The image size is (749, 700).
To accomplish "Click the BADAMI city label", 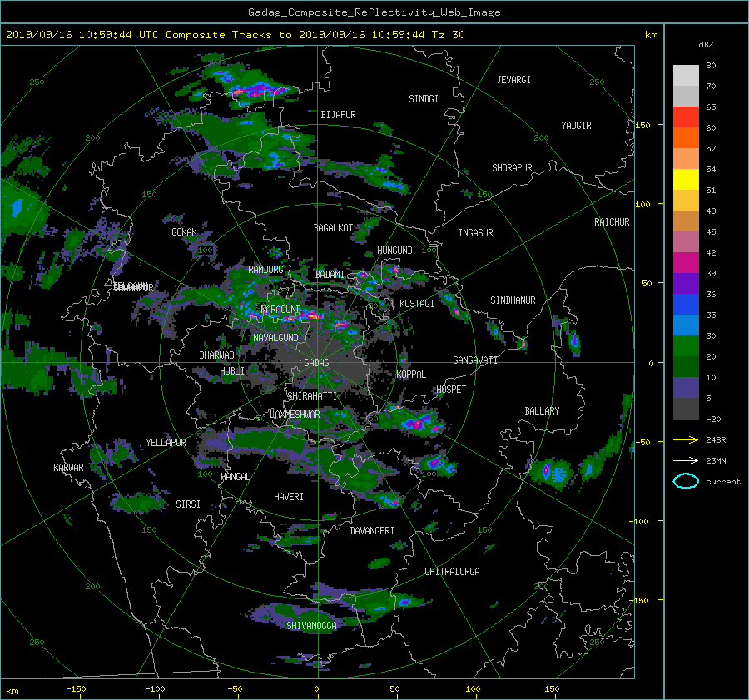I will click(330, 275).
